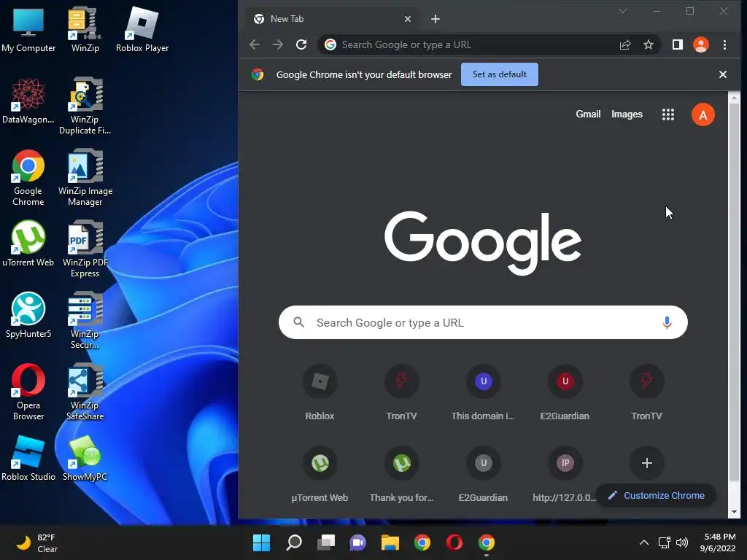The width and height of the screenshot is (747, 560).
Task: Open the Google account avatar A
Action: (x=703, y=114)
